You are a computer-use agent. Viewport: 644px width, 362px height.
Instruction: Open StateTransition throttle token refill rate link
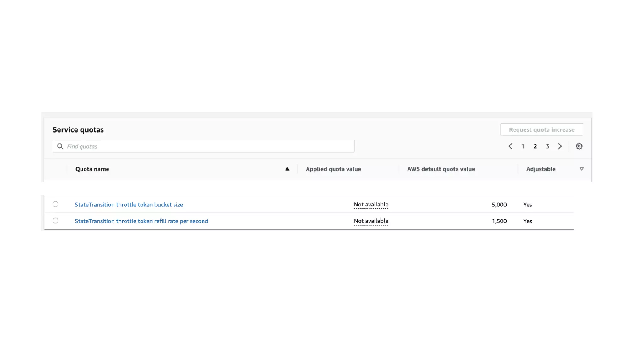(x=141, y=221)
